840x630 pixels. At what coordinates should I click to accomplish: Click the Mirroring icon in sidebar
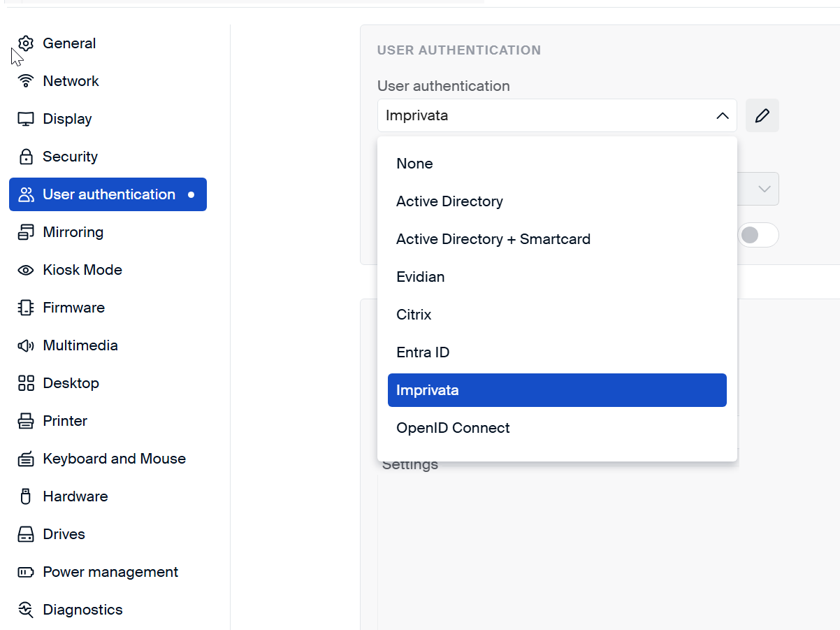point(26,232)
